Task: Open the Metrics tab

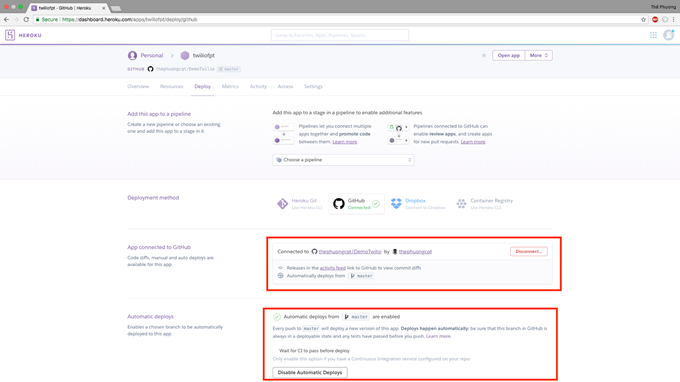Action: [x=230, y=87]
